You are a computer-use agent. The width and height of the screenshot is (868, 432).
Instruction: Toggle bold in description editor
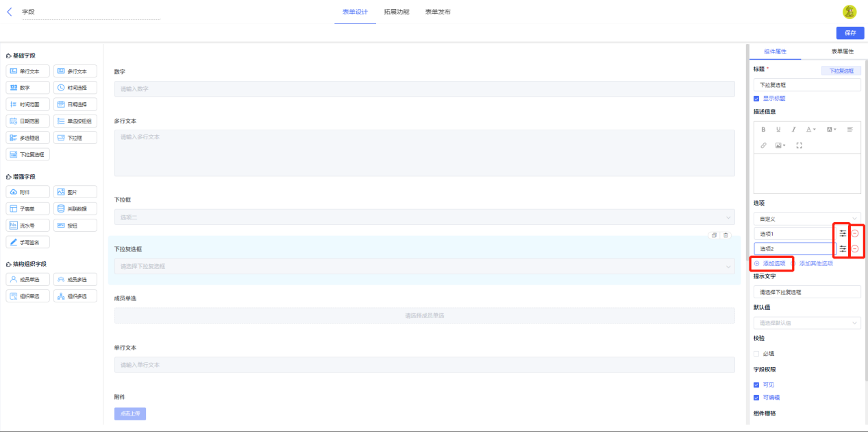764,129
